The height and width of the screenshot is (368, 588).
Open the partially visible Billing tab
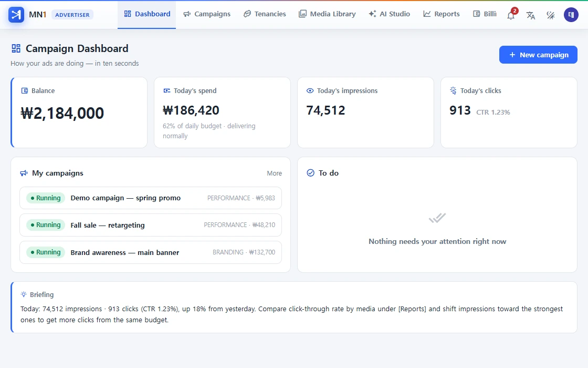click(485, 14)
